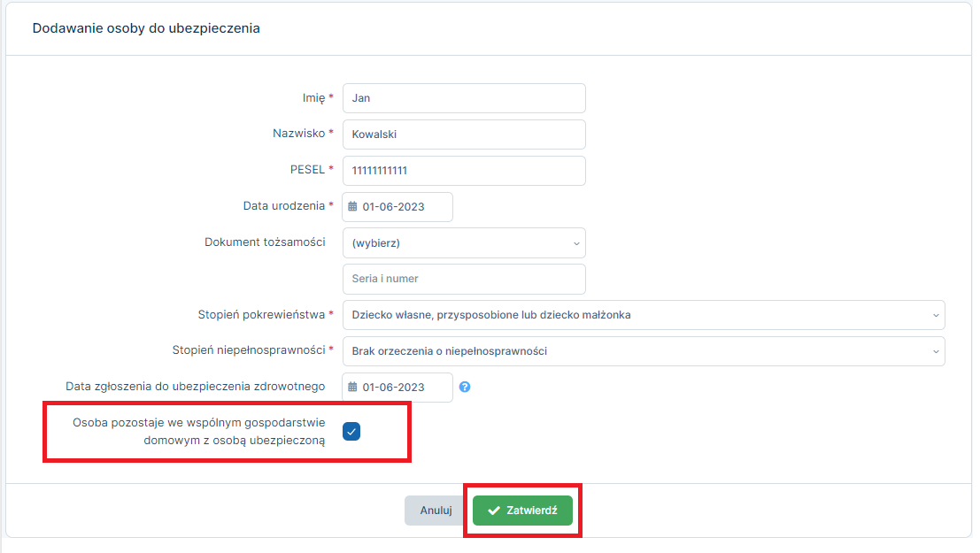This screenshot has height=553, width=980.
Task: Confirm with the green Zatwierdź button
Action: click(x=522, y=511)
